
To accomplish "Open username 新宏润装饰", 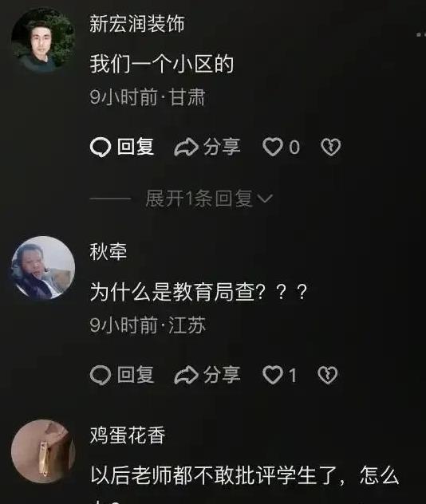I will (137, 24).
